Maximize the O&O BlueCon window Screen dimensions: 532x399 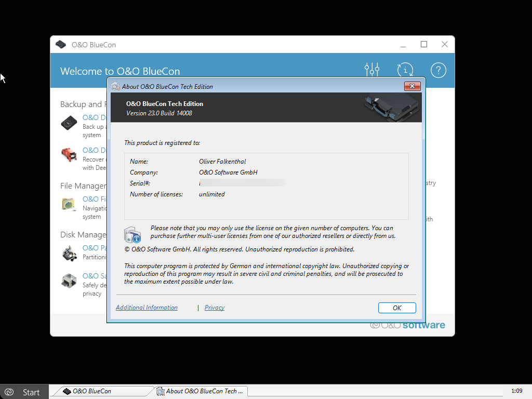pos(424,45)
